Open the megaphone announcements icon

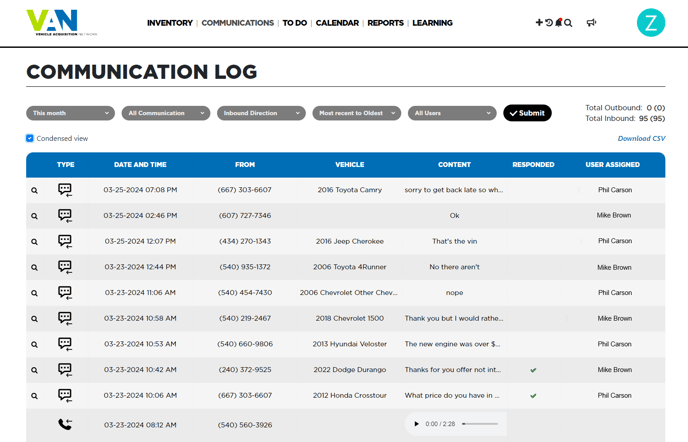tap(591, 23)
